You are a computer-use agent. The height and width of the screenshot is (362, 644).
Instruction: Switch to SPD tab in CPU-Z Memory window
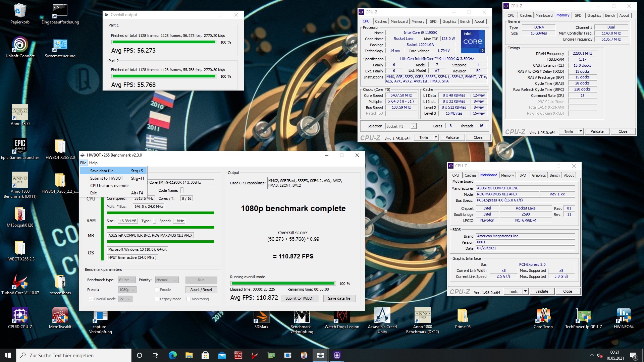click(x=578, y=15)
